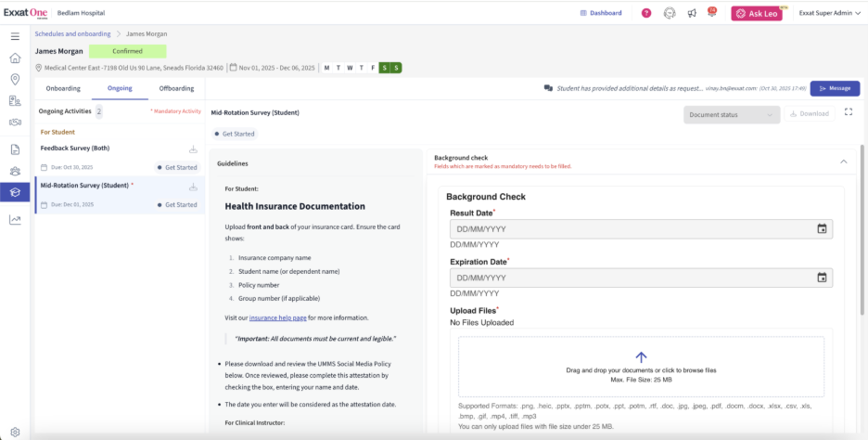Image resolution: width=868 pixels, height=440 pixels.
Task: Switch to the Onboarding tab
Action: (x=63, y=88)
